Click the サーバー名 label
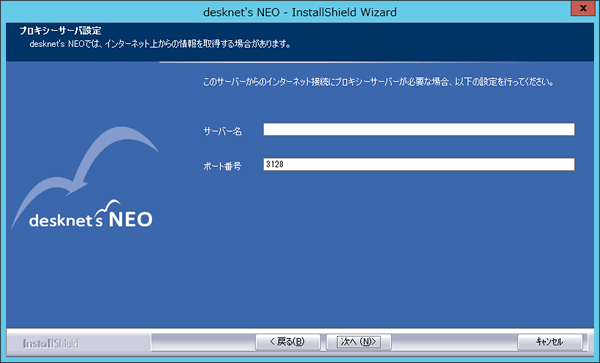The height and width of the screenshot is (363, 600). pos(222,132)
